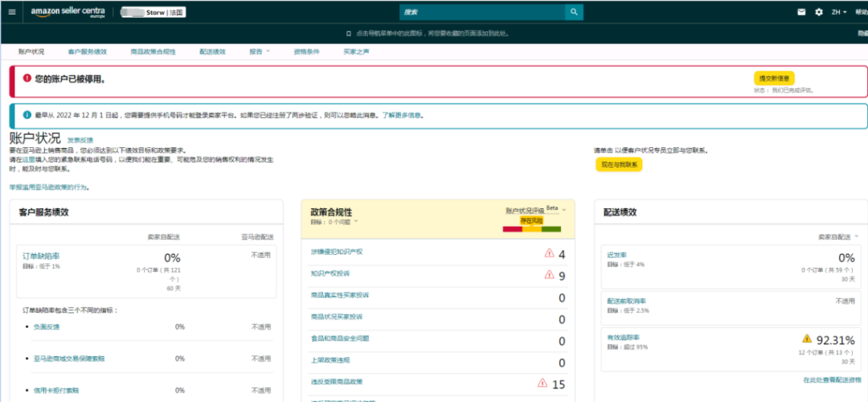Click the warning triangle beside 违反受限商品政策 count 15
The image size is (868, 402).
click(x=542, y=383)
